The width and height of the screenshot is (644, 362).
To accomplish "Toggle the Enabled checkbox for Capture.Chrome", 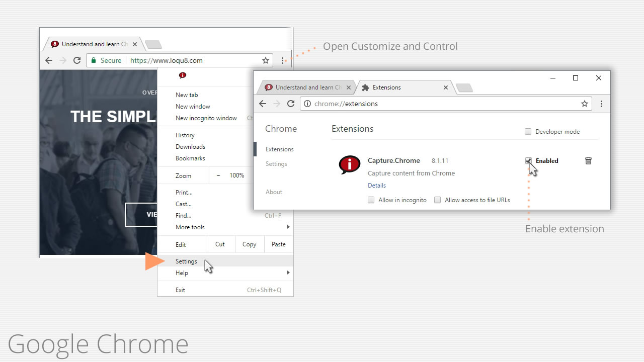I will [x=528, y=161].
